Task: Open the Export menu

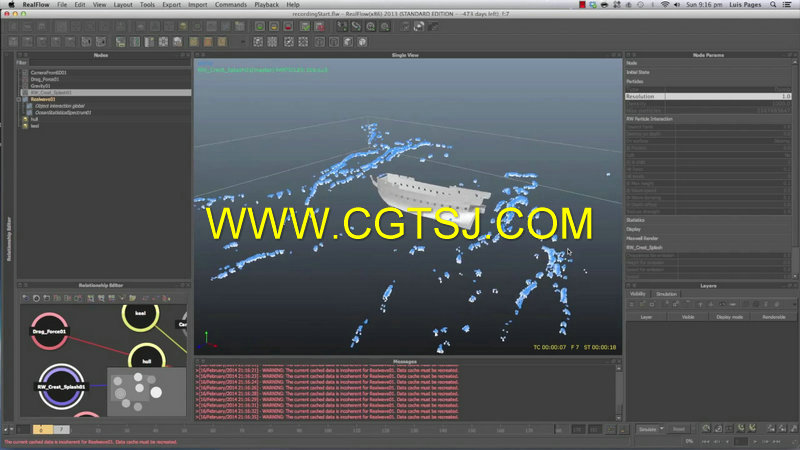Action: (x=171, y=5)
